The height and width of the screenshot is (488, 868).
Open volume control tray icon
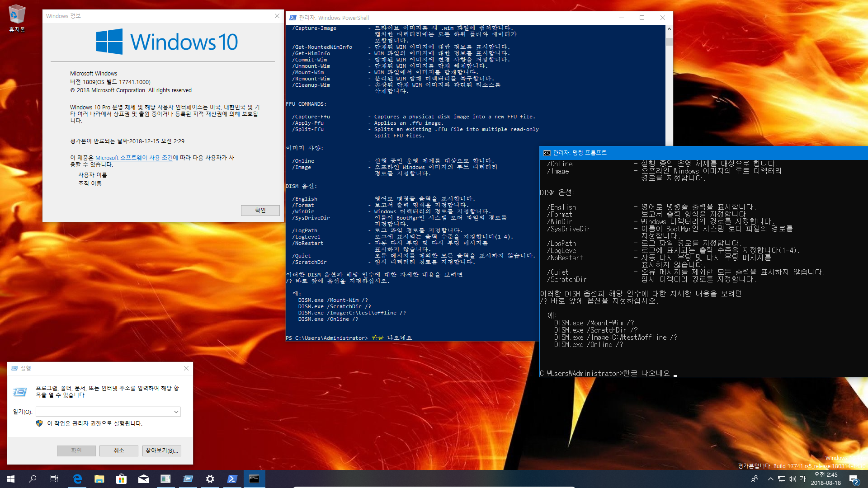click(x=793, y=479)
